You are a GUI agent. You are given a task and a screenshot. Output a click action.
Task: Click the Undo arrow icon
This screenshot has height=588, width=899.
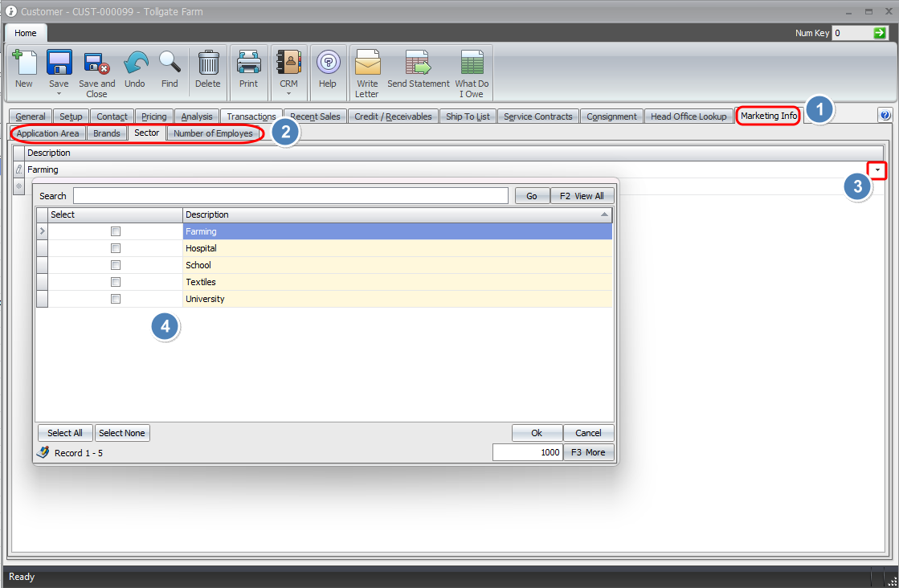pos(135,63)
